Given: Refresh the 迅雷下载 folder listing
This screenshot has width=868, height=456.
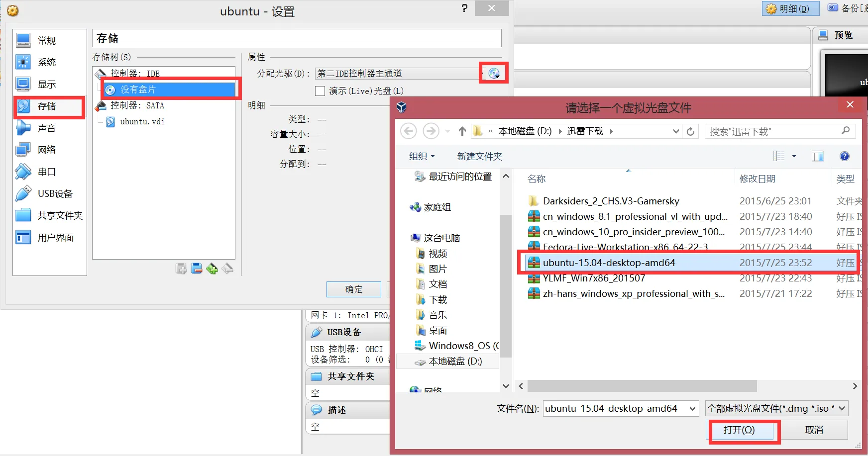Looking at the screenshot, I should [691, 131].
